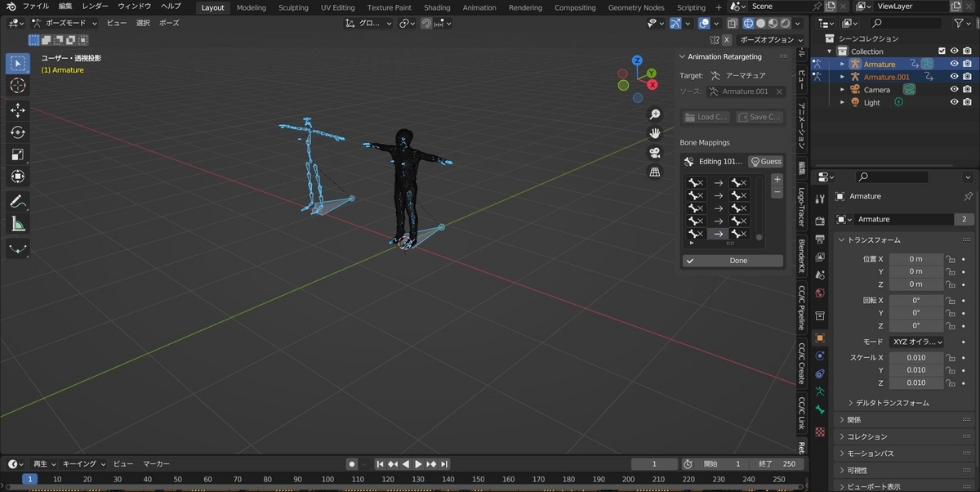
Task: Hide Light via its eye icon
Action: coord(954,102)
